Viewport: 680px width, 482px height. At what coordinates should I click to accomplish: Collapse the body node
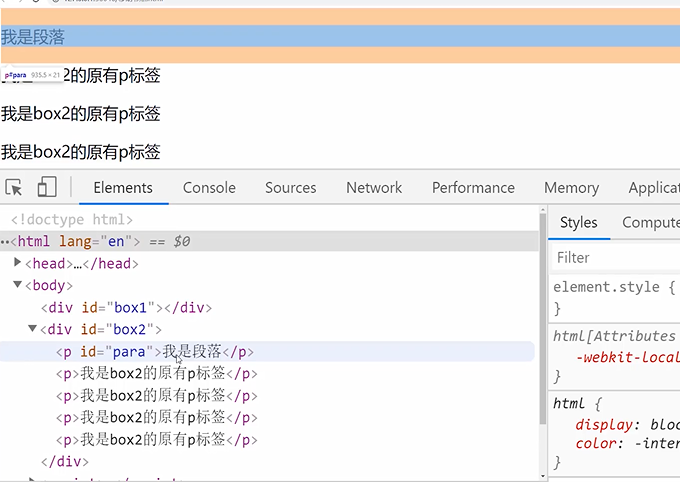(18, 285)
